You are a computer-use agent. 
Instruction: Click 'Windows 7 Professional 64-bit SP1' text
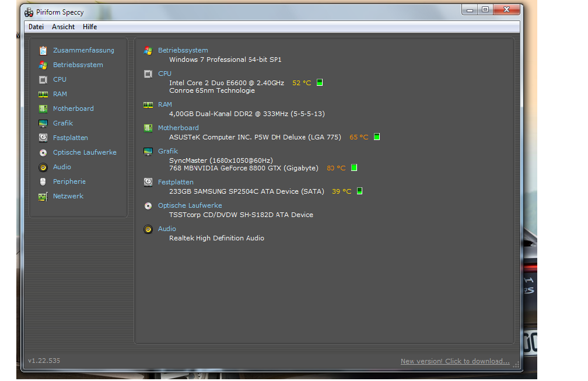(225, 60)
